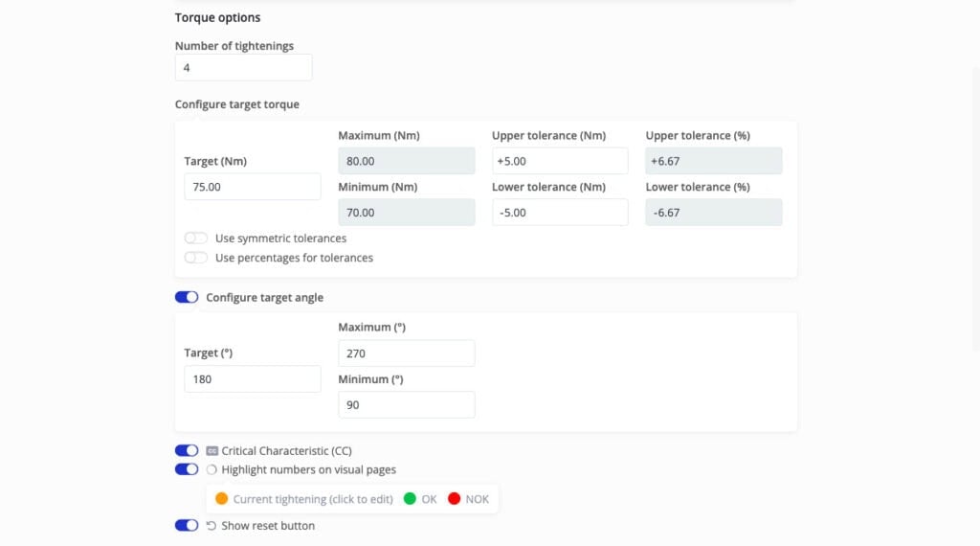980x546 pixels.
Task: Turn on Use percentages for tolerances
Action: point(196,258)
